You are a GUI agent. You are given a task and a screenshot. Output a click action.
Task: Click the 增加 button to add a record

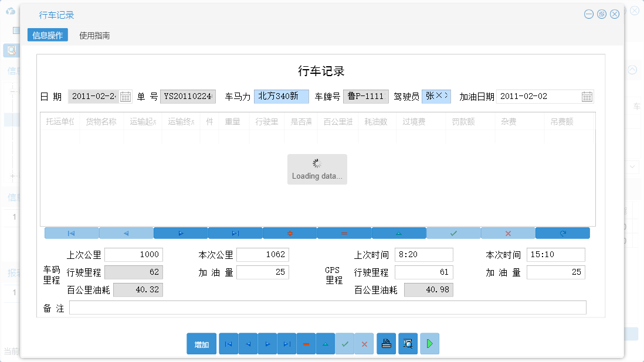pyautogui.click(x=201, y=344)
